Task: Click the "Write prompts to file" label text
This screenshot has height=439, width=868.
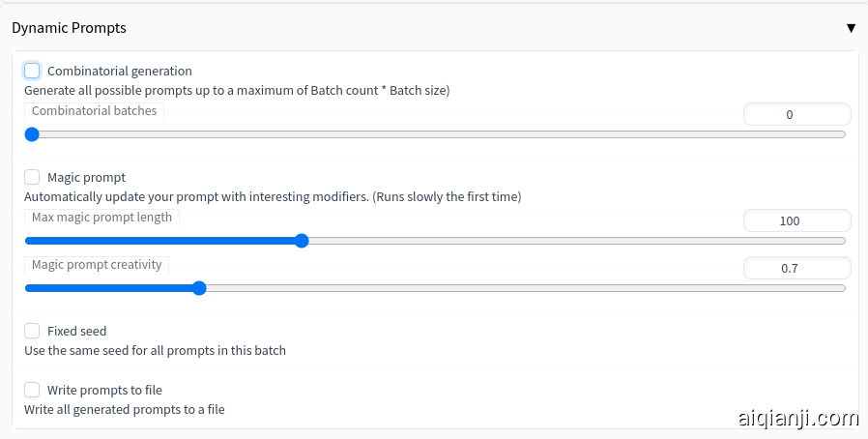Action: [104, 390]
